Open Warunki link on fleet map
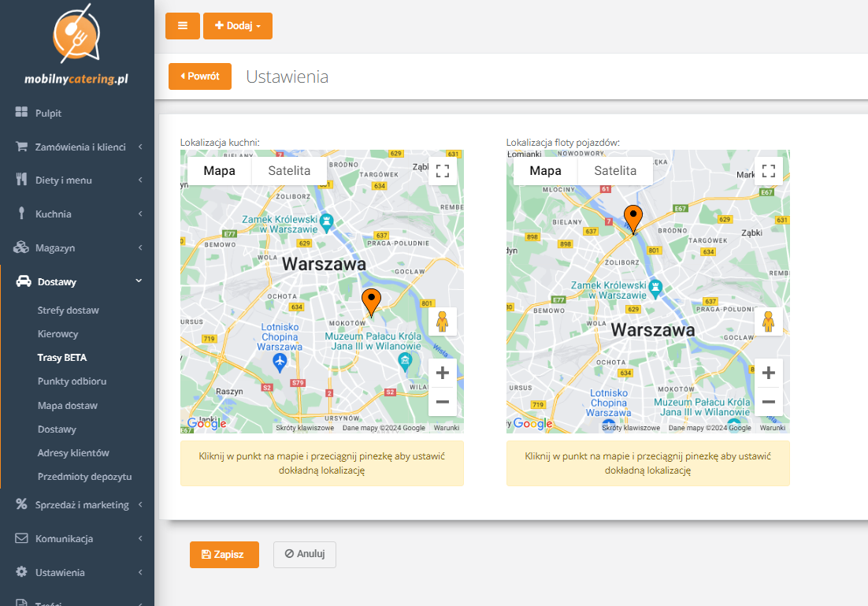 coord(773,428)
